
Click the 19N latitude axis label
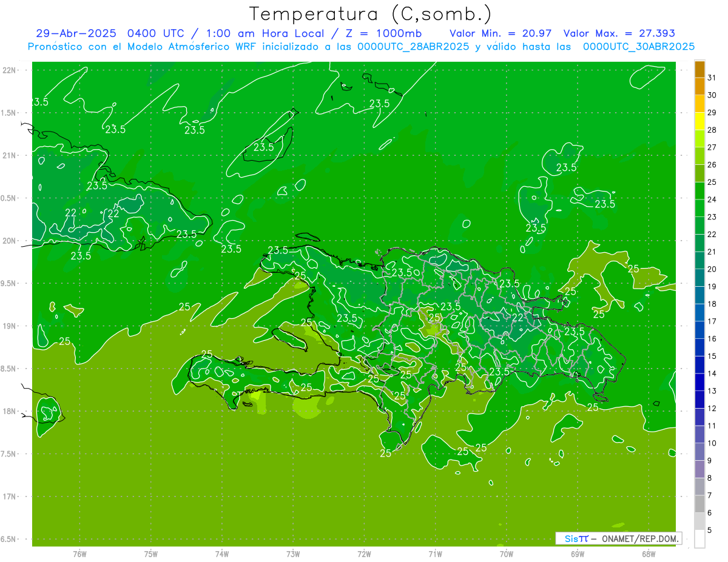(9, 326)
